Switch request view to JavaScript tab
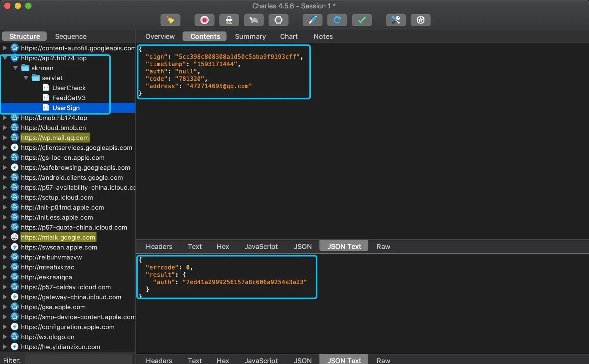Viewport: 589px width, 364px height. click(261, 246)
